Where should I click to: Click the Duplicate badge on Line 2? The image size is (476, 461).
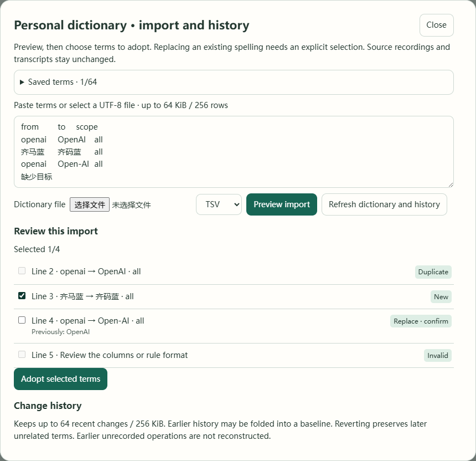(x=433, y=272)
